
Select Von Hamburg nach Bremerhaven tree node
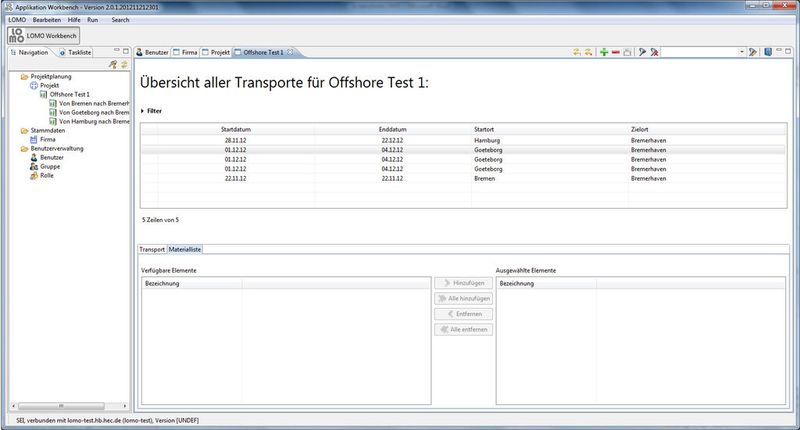pos(93,121)
